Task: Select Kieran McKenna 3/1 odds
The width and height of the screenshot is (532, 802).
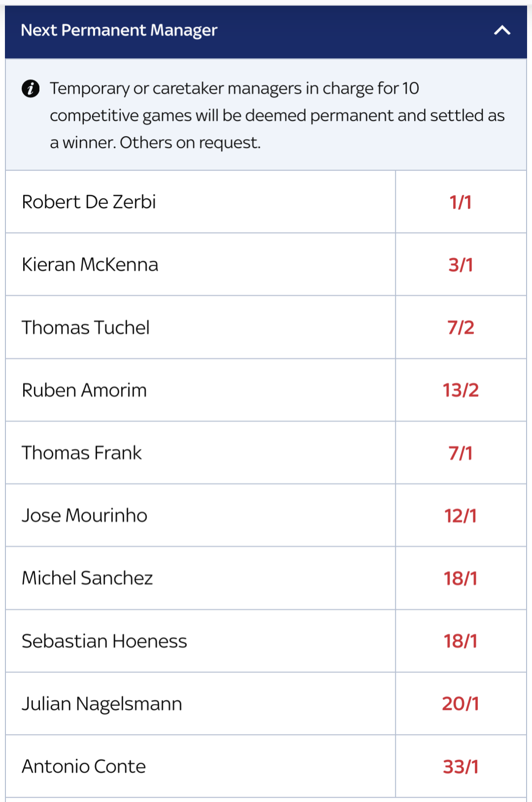Action: 461,264
